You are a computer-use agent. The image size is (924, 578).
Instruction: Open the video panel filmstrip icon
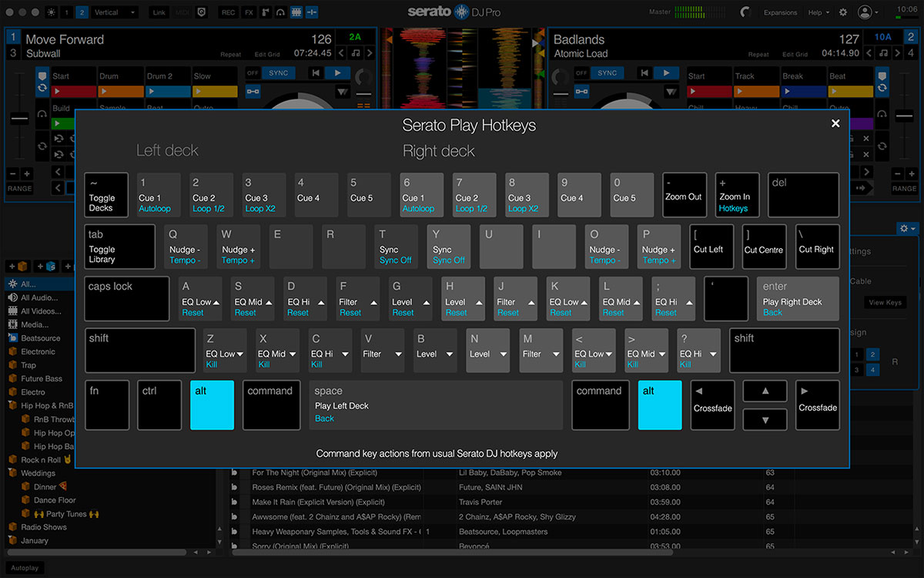296,12
